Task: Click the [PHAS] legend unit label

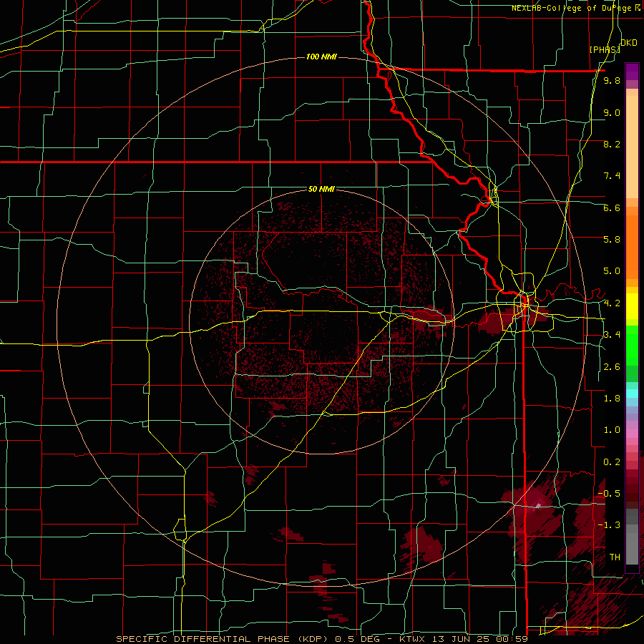Action: [605, 49]
